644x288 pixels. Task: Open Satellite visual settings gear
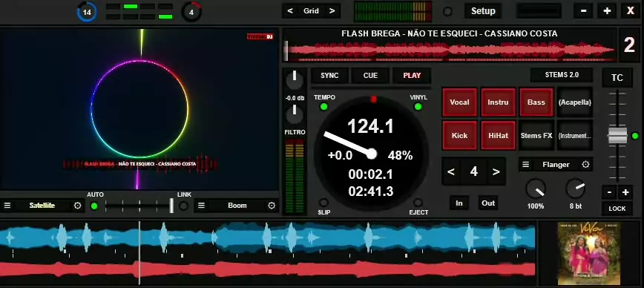point(78,206)
